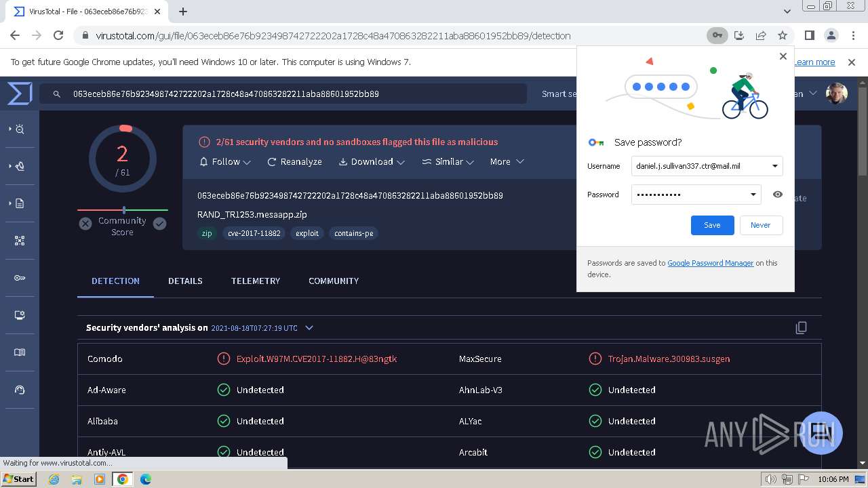Click the password key icon in address bar
868x488 pixels.
(x=717, y=35)
